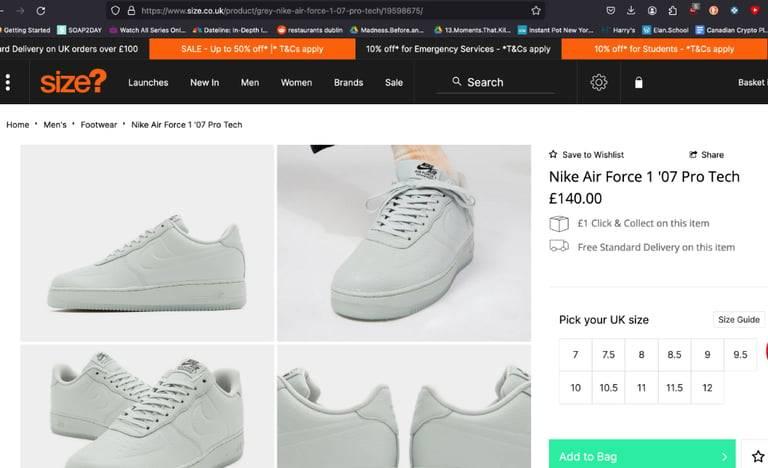Viewport: 768px width, 468px height.
Task: Select UK size 10
Action: click(576, 388)
